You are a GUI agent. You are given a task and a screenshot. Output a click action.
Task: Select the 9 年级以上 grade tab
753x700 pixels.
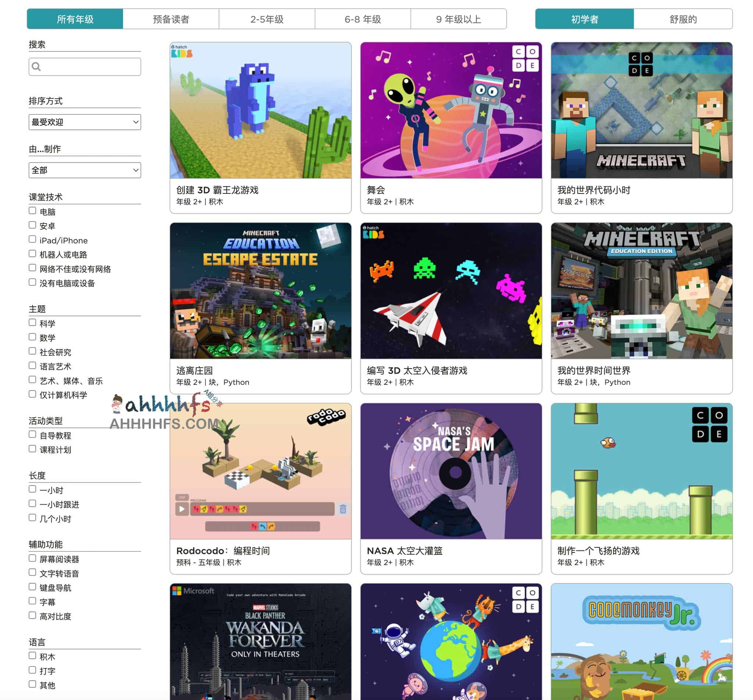pos(459,19)
